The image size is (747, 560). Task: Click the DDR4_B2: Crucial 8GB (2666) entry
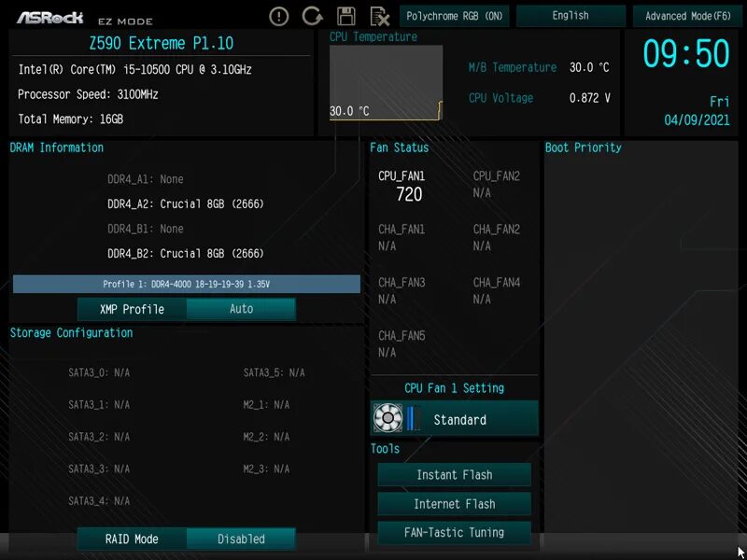click(186, 254)
